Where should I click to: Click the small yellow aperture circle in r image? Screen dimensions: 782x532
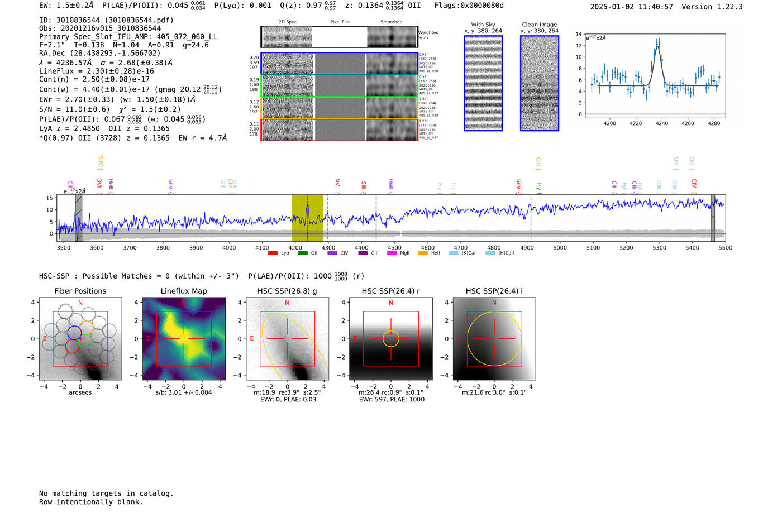(x=391, y=338)
